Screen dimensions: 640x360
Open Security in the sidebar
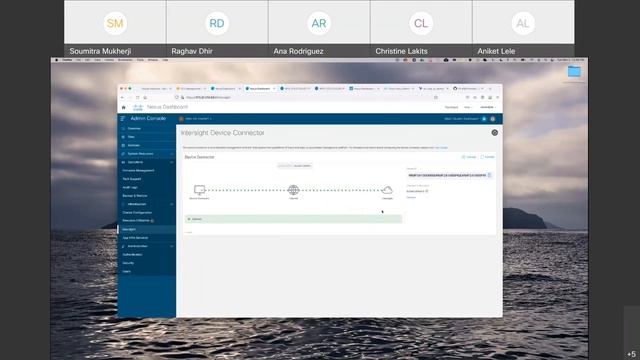coord(128,263)
